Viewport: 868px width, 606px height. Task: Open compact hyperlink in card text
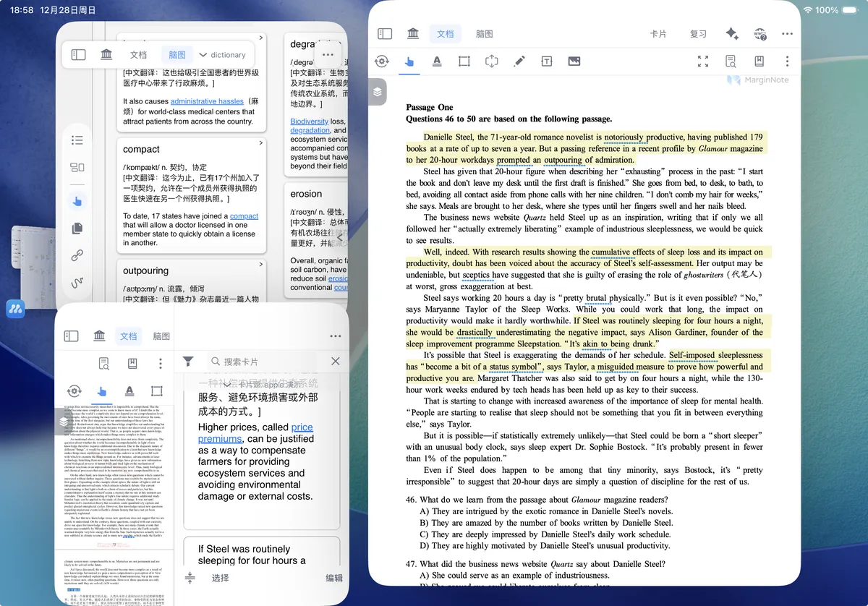coord(244,216)
